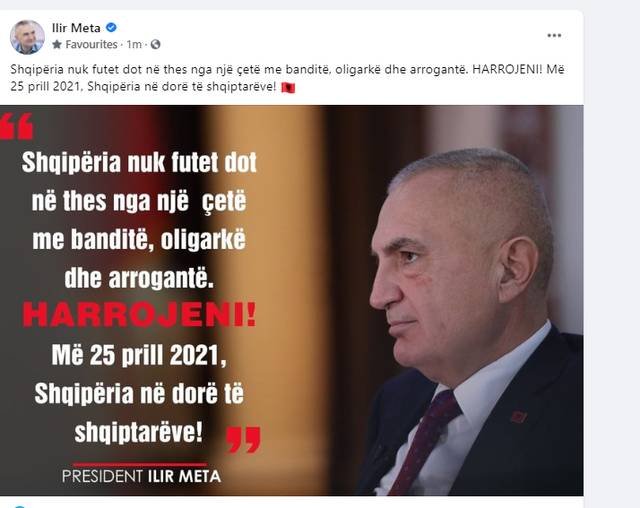The image size is (640, 508).
Task: Click the red line above PRESIDENT label
Action: [x=140, y=464]
